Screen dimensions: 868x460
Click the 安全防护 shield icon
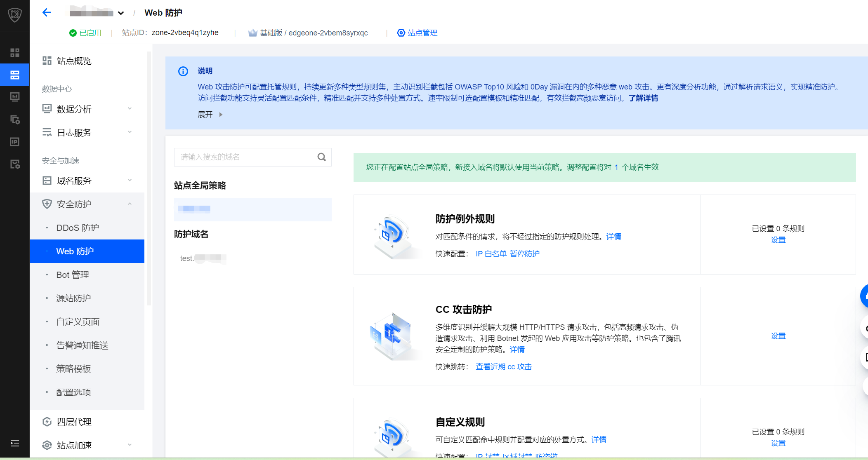(x=47, y=204)
